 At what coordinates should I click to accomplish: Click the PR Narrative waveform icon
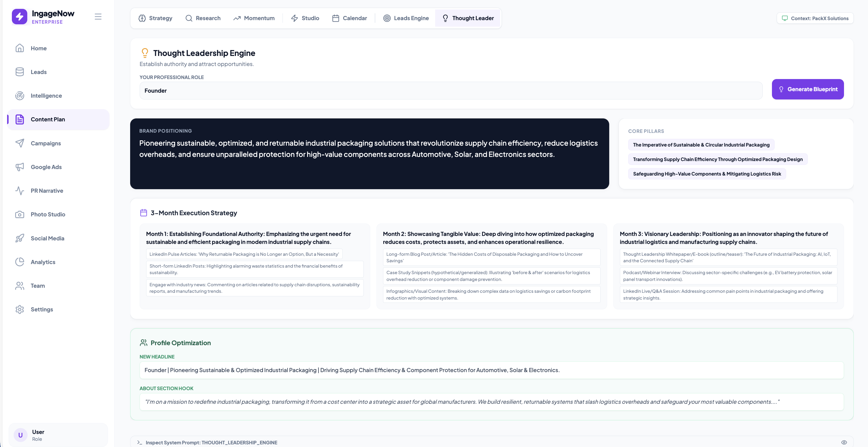pos(20,191)
